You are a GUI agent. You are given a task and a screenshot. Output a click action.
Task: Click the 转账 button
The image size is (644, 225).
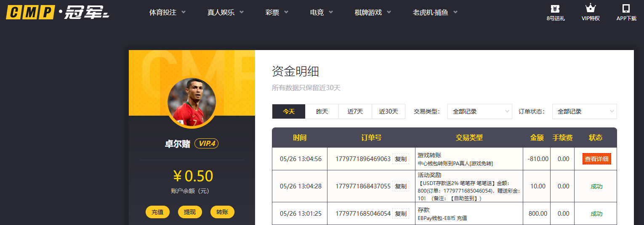pyautogui.click(x=222, y=212)
